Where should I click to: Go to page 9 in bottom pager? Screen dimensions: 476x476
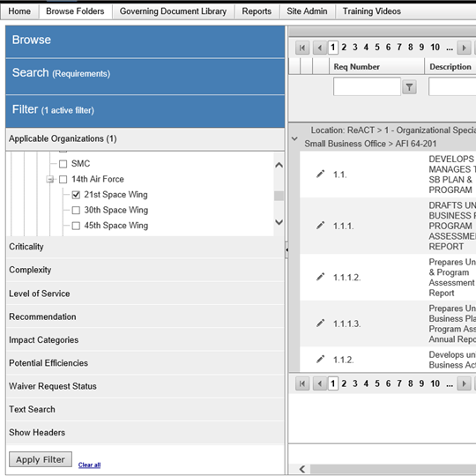pos(421,383)
